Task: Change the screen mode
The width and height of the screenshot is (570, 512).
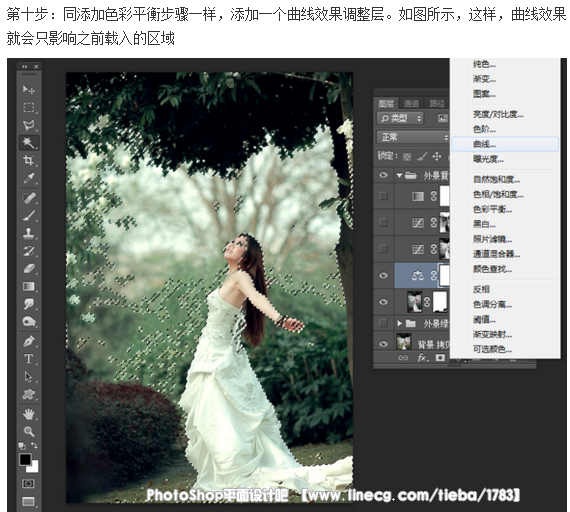Action: 28,501
